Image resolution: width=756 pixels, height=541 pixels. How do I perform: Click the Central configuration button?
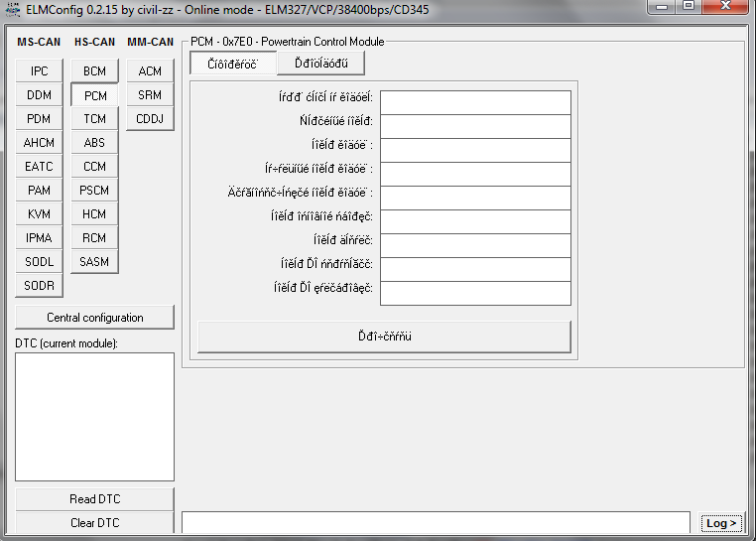coord(94,318)
